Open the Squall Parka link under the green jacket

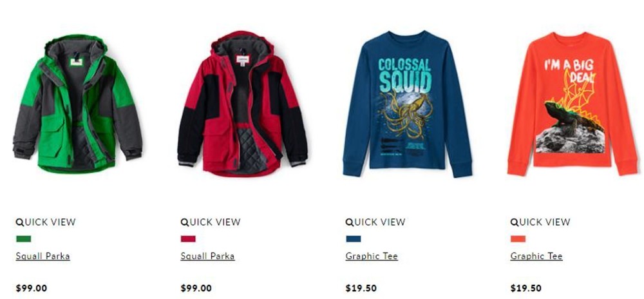[43, 256]
